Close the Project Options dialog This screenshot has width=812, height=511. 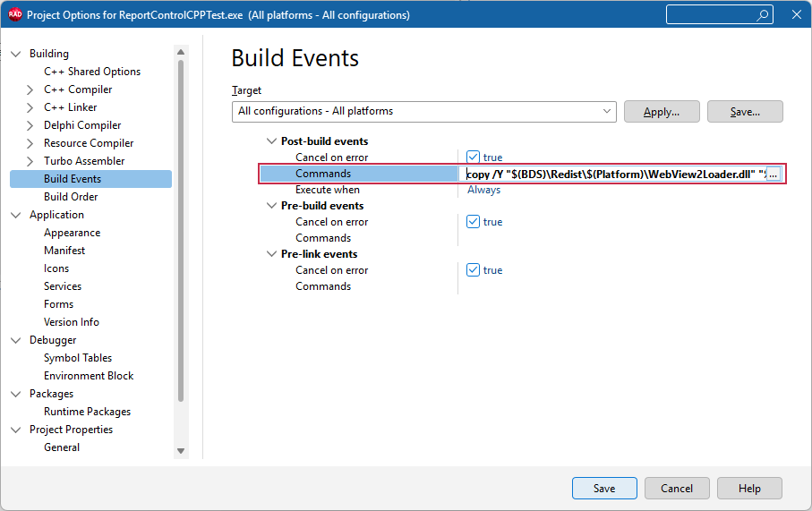(797, 14)
